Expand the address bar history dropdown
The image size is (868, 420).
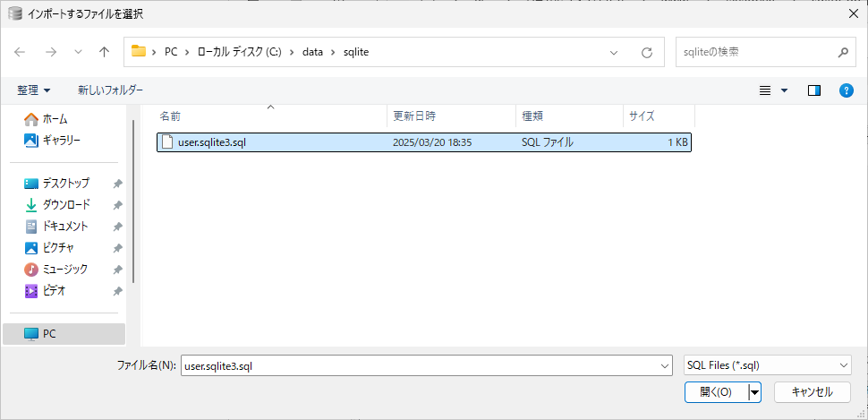click(614, 53)
